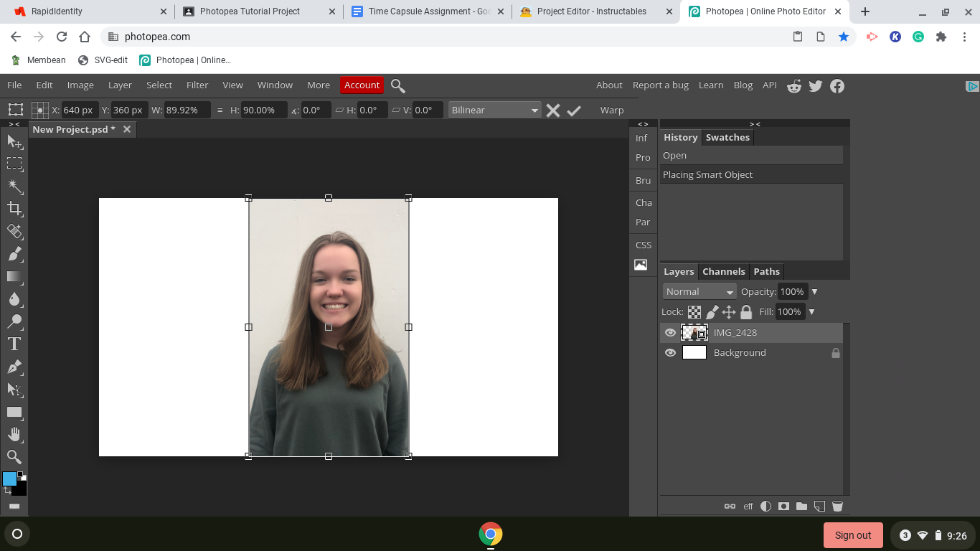Open the Opacity dropdown arrow
The width and height of the screenshot is (980, 551).
tap(813, 291)
